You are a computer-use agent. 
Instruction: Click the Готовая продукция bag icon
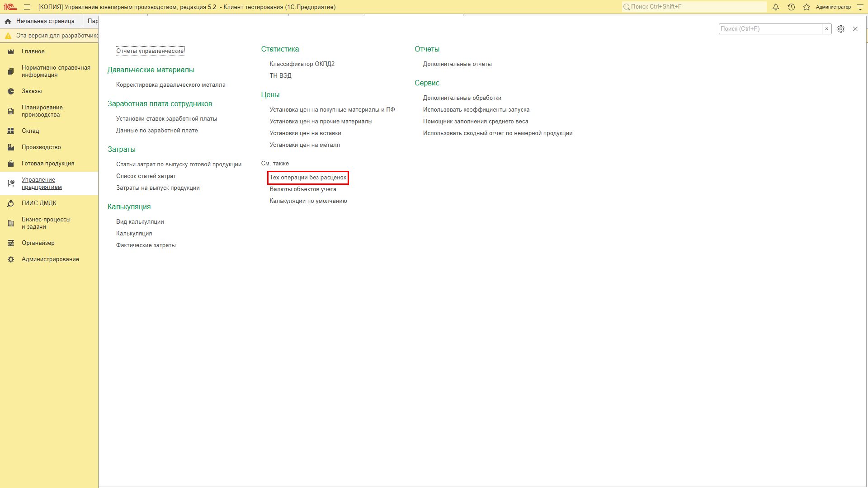click(x=11, y=164)
